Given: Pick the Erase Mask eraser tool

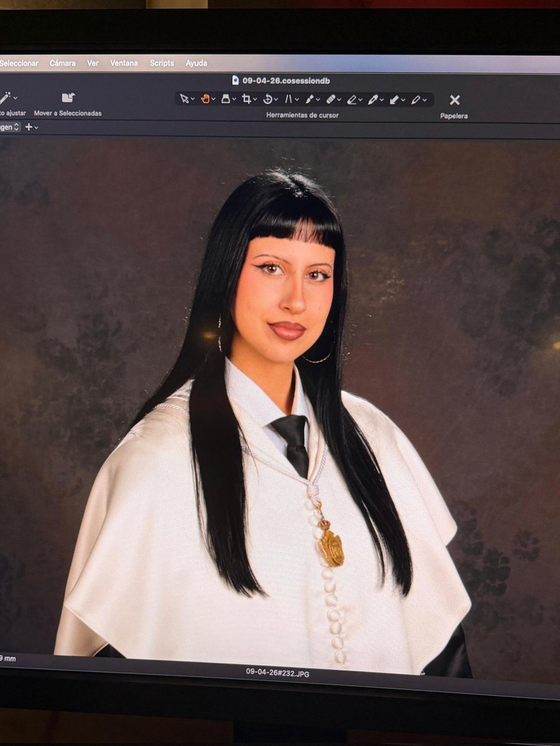Looking at the screenshot, I should [x=351, y=99].
